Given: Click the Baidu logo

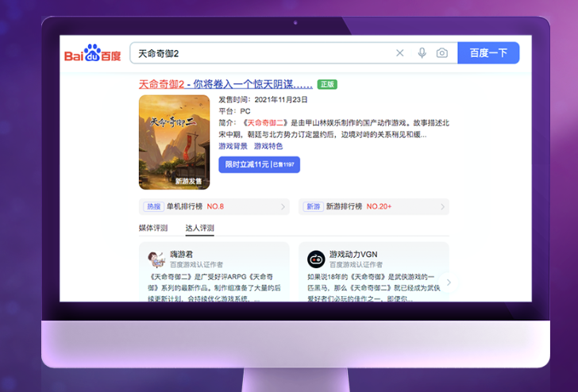Looking at the screenshot, I should tap(92, 54).
